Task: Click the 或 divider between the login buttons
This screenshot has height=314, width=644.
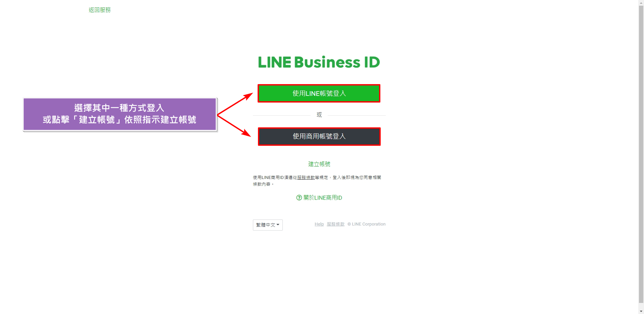Action: pyautogui.click(x=319, y=115)
